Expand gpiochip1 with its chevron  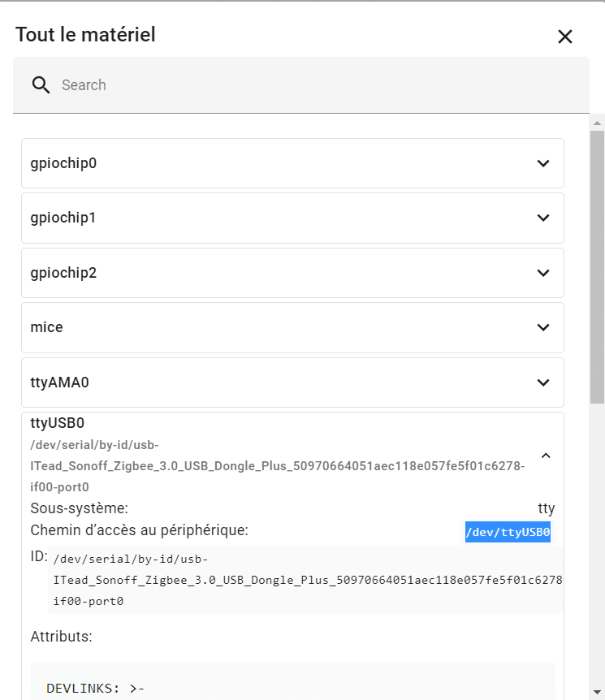tap(543, 218)
